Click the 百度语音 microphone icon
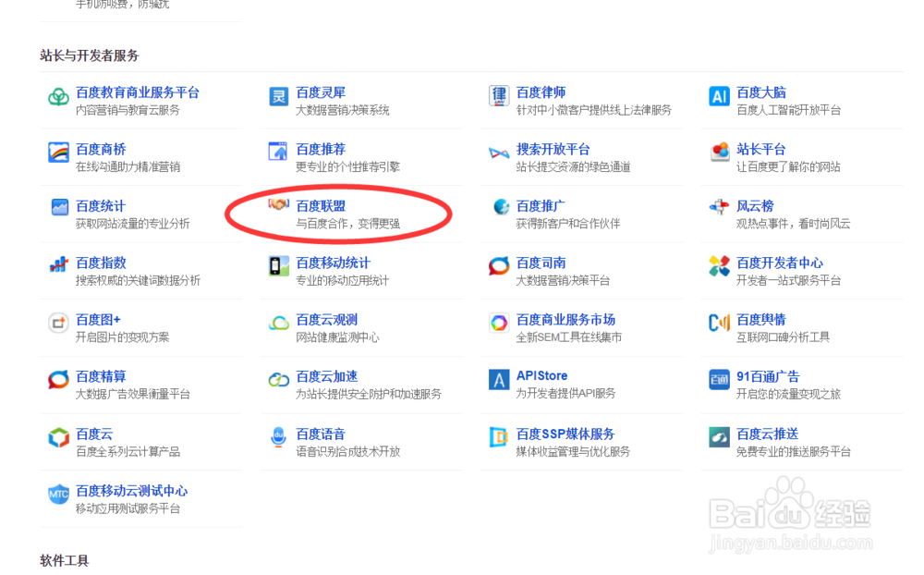 coord(278,437)
